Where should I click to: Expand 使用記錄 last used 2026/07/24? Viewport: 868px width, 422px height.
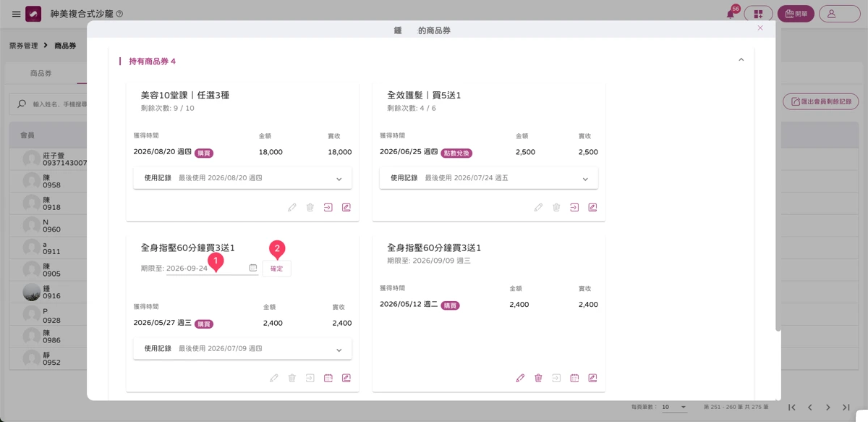click(488, 178)
